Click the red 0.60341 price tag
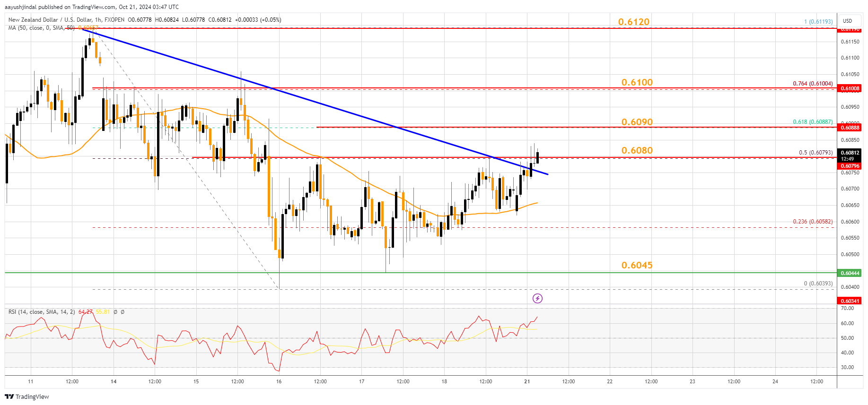Screen dimensions: 868x405 coord(850,301)
